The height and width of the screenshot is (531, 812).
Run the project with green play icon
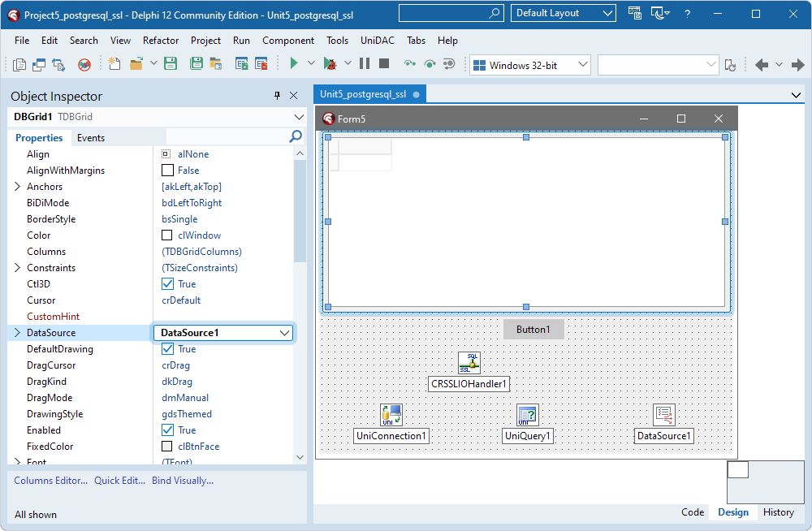[294, 63]
